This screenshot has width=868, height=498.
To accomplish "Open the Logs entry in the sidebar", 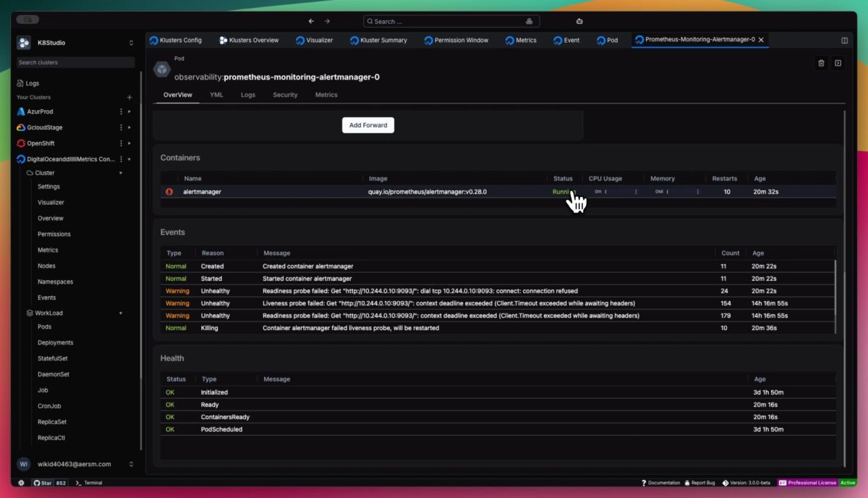I will [x=27, y=83].
